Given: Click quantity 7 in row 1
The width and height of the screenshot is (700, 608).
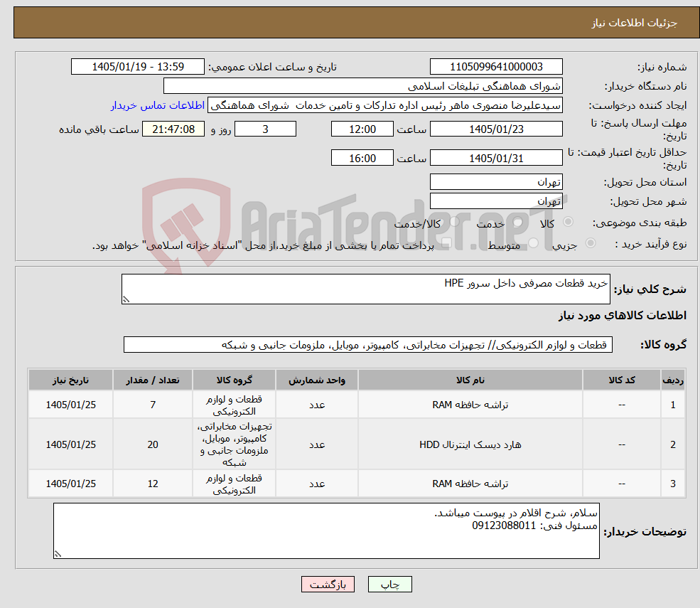Looking at the screenshot, I should click(x=153, y=405).
